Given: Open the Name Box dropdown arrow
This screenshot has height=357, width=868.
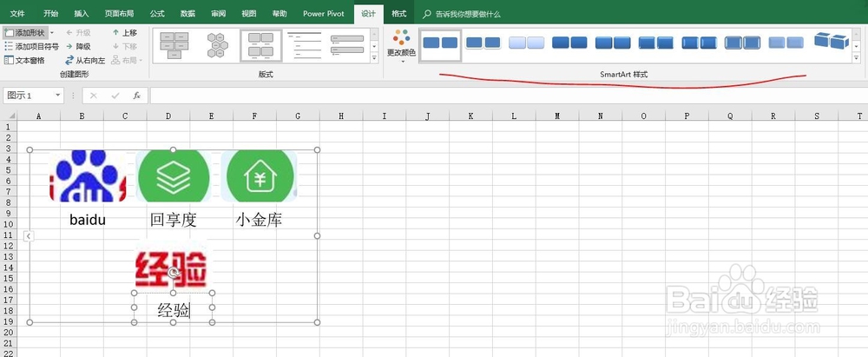Looking at the screenshot, I should pyautogui.click(x=57, y=96).
